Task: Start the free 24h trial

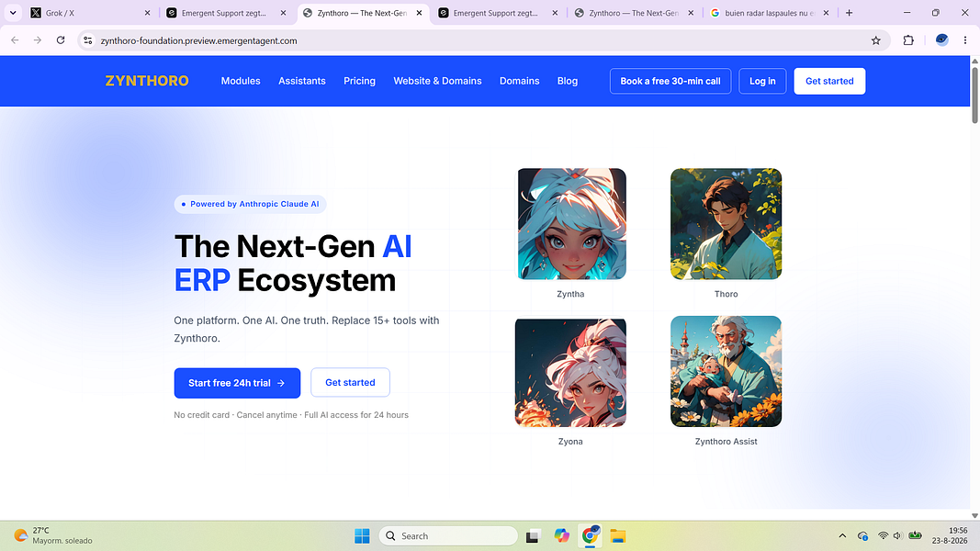Action: pyautogui.click(x=237, y=383)
